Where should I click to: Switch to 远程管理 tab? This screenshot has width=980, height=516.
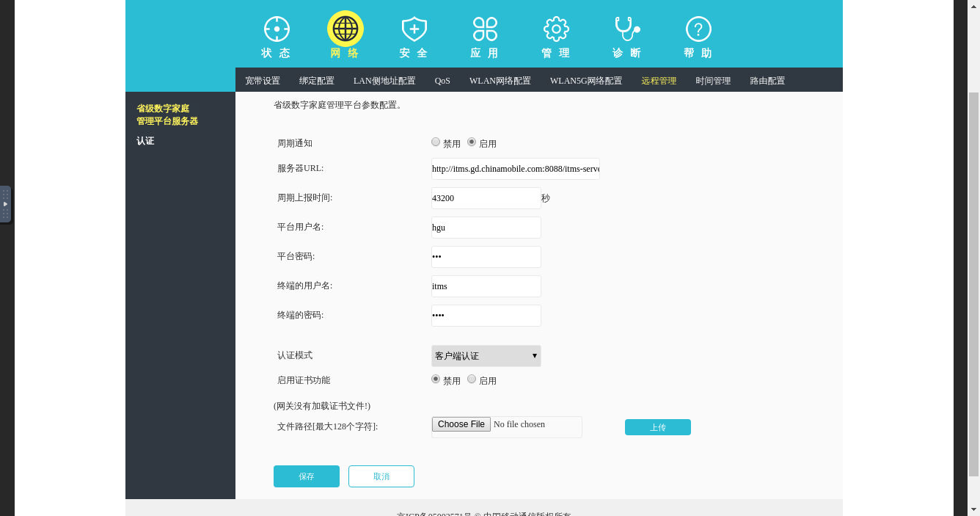coord(659,81)
